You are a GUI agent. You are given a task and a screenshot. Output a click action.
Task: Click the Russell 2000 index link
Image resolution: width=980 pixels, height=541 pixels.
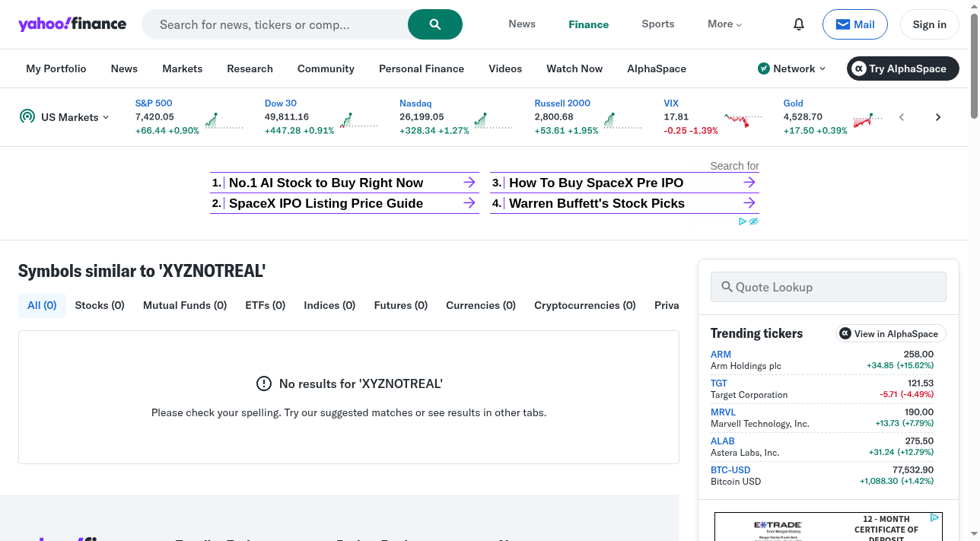click(563, 103)
